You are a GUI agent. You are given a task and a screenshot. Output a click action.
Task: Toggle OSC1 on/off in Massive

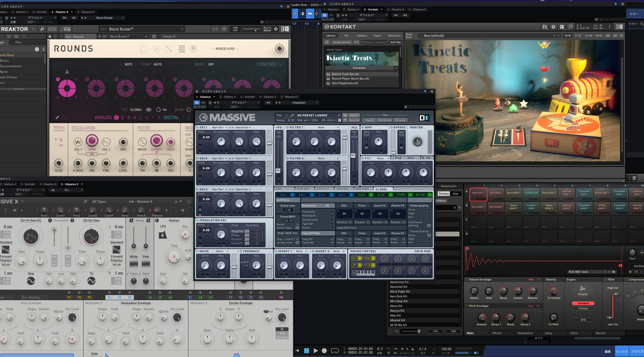(x=197, y=127)
